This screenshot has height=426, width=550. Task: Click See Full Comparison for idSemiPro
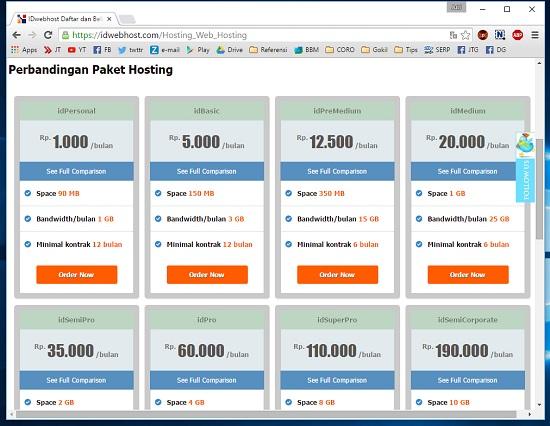pyautogui.click(x=76, y=380)
